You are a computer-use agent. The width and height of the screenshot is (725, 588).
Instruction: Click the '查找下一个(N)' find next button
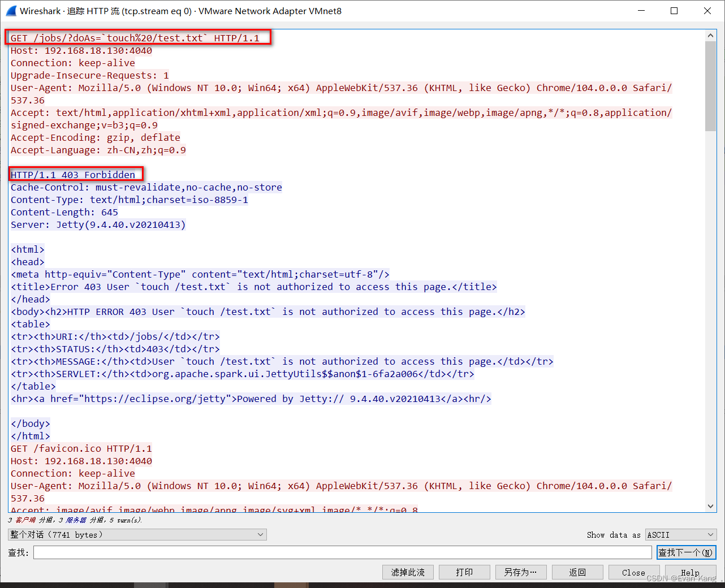[x=686, y=552]
